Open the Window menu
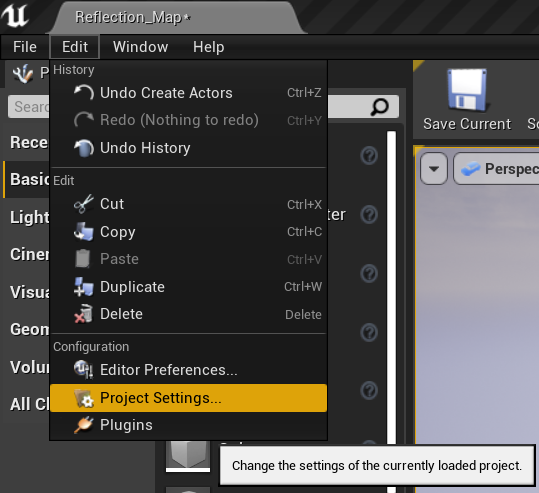This screenshot has width=539, height=493. (x=141, y=47)
